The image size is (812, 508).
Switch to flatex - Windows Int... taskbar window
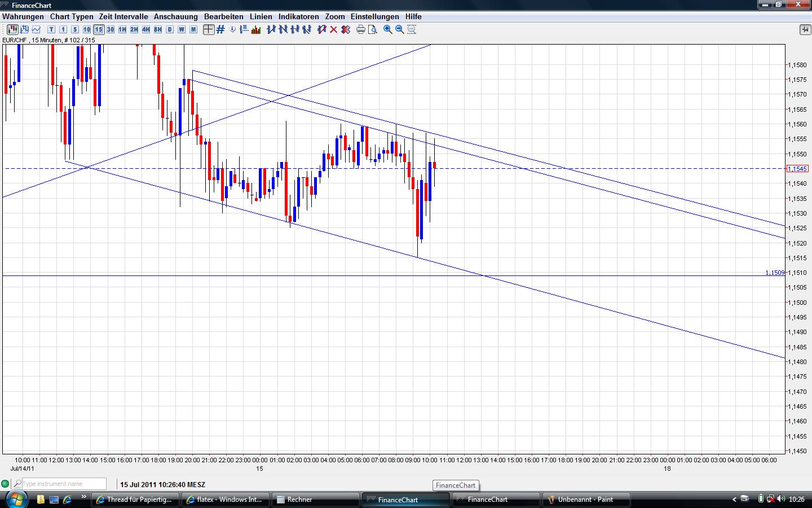click(226, 500)
